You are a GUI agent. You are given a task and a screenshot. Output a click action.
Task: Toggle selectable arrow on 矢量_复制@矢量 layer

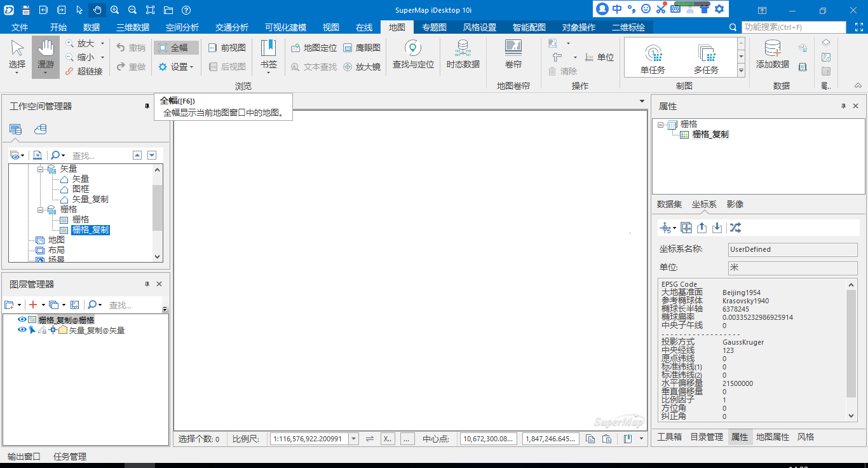point(32,330)
